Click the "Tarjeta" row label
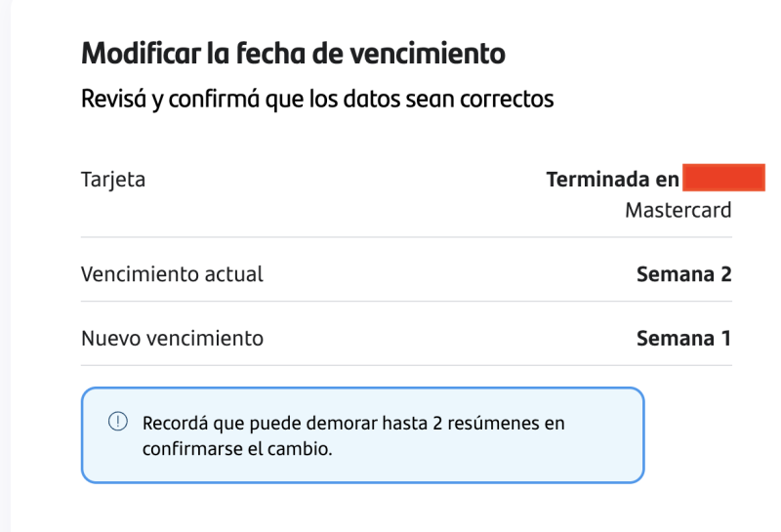 [x=113, y=181]
